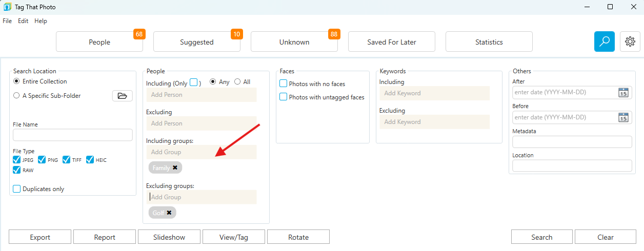Select A Specific Sub-Folder option

pyautogui.click(x=16, y=96)
